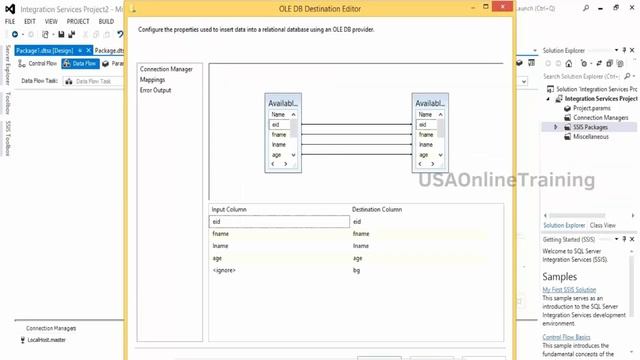Open the New Project dropdown arrow
640x360 pixels.
pyautogui.click(x=53, y=35)
